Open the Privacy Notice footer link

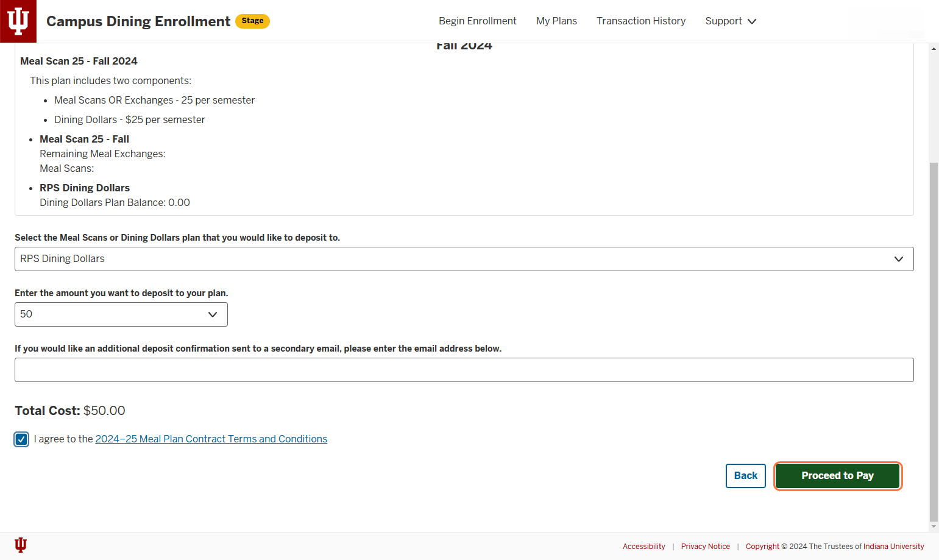(705, 547)
